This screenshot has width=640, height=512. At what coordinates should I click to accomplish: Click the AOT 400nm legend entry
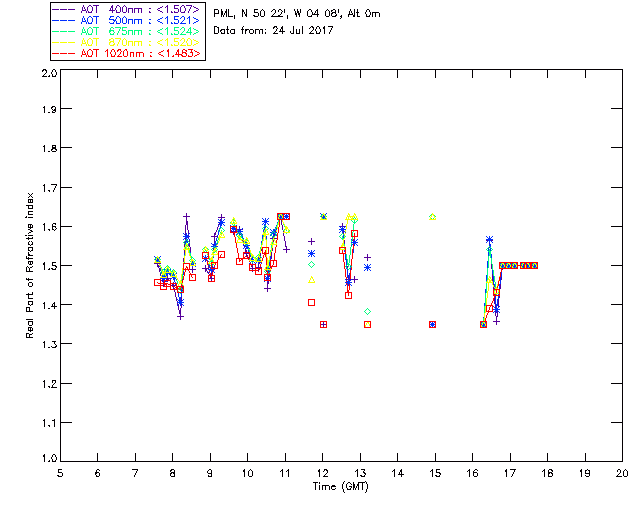(126, 9)
